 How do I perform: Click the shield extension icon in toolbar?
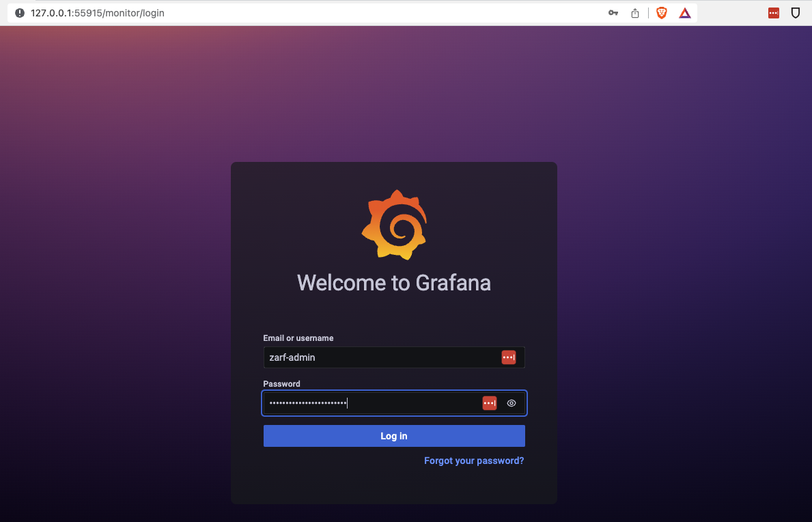point(796,13)
